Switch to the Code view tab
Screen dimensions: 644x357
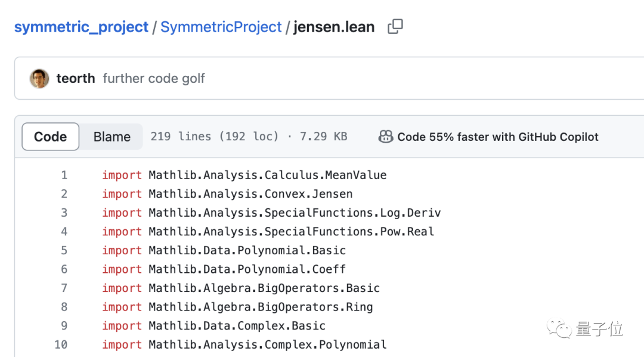click(x=51, y=137)
